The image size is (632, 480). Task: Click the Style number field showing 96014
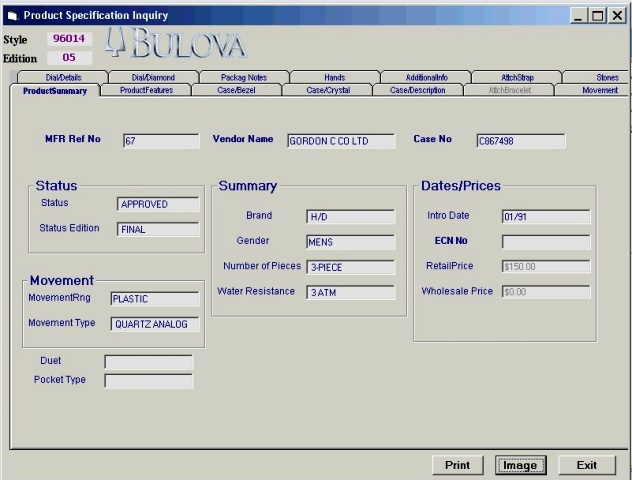[69, 39]
